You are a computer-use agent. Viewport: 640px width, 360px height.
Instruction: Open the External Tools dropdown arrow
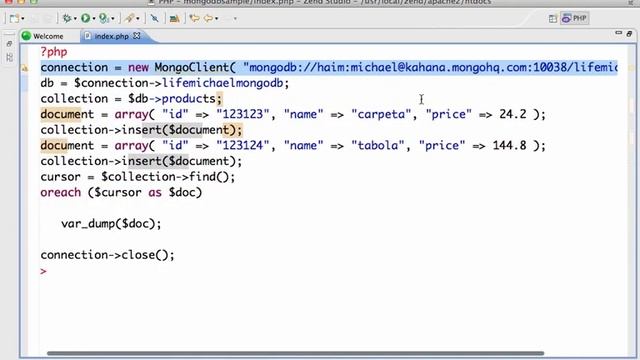coord(138,19)
